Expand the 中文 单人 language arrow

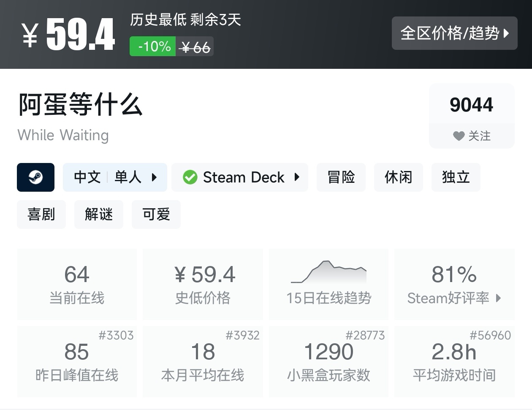coord(155,177)
